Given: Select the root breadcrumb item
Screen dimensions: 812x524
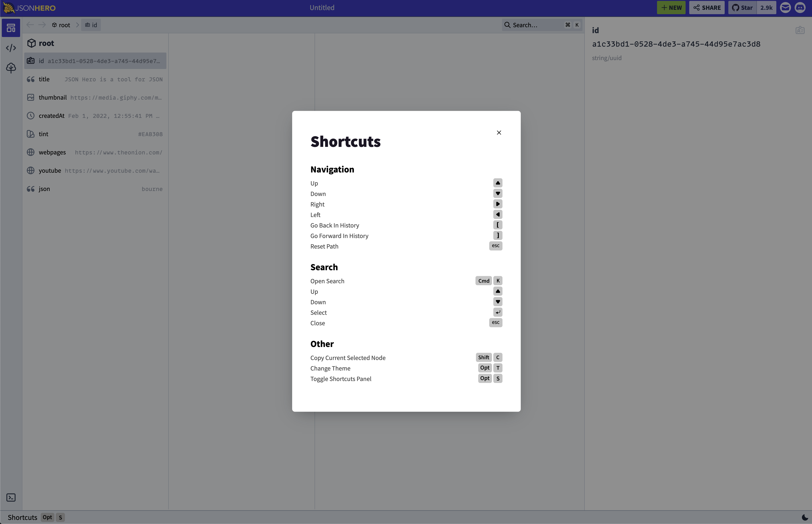Looking at the screenshot, I should (61, 25).
